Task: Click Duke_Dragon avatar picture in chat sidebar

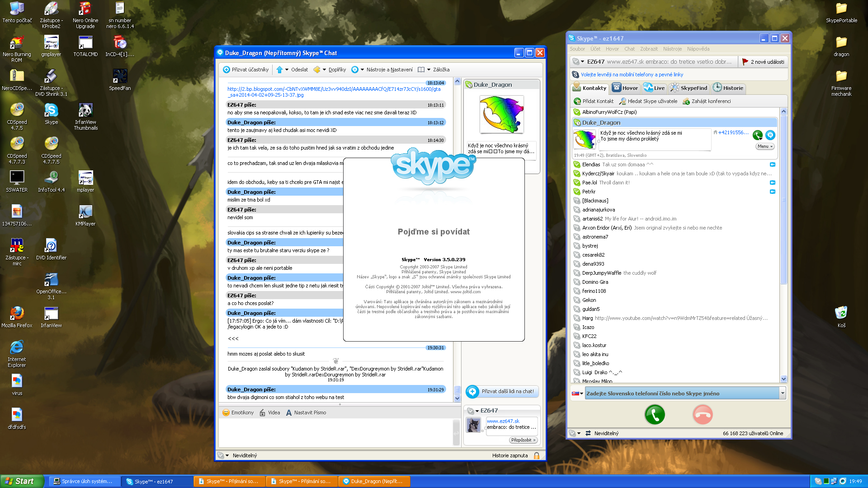Action: coord(501,114)
